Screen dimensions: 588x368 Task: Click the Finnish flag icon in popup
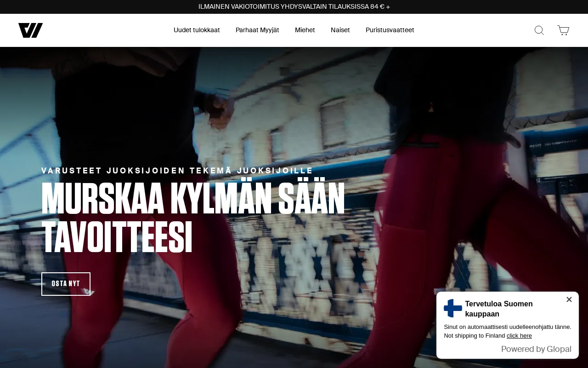(453, 308)
